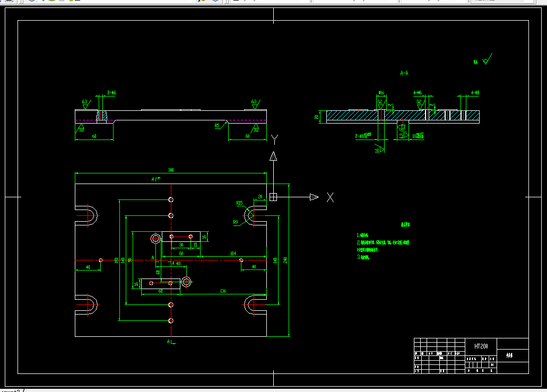The height and width of the screenshot is (392, 547).
Task: Select the ø16 diameter dimension in section view
Action: pos(381,93)
